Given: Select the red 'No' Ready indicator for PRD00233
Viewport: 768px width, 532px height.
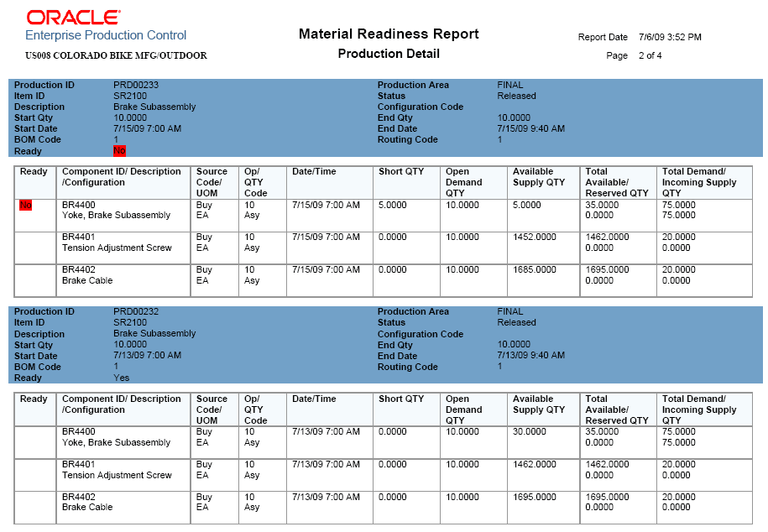Looking at the screenshot, I should click(x=120, y=151).
